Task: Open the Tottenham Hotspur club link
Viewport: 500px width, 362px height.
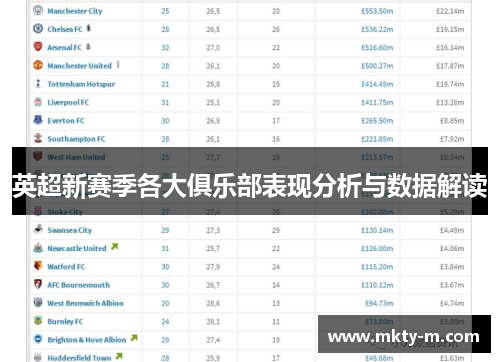Action: tap(81, 84)
